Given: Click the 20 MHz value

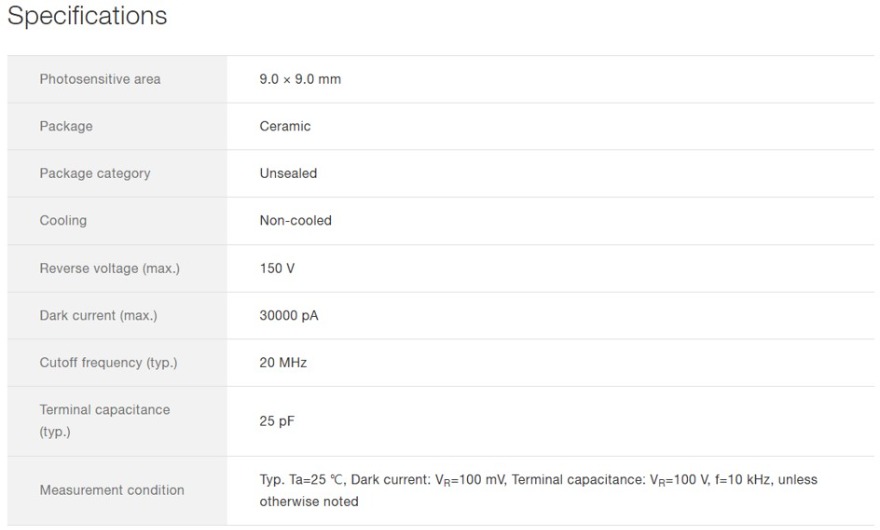Looking at the screenshot, I should 283,363.
